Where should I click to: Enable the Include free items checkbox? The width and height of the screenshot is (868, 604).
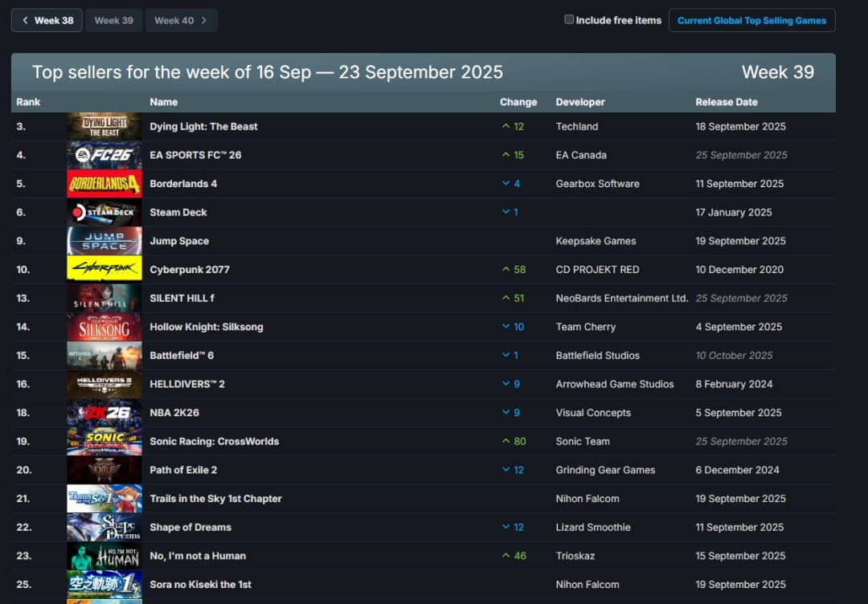[569, 20]
